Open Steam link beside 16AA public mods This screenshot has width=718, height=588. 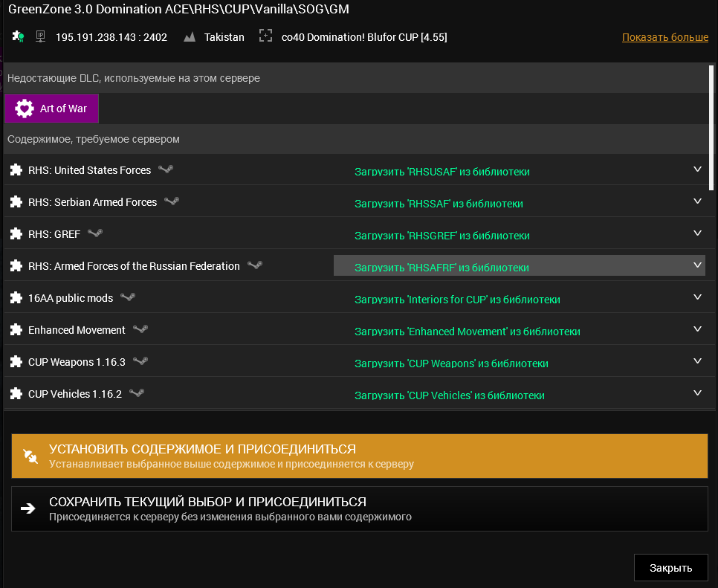pos(128,297)
